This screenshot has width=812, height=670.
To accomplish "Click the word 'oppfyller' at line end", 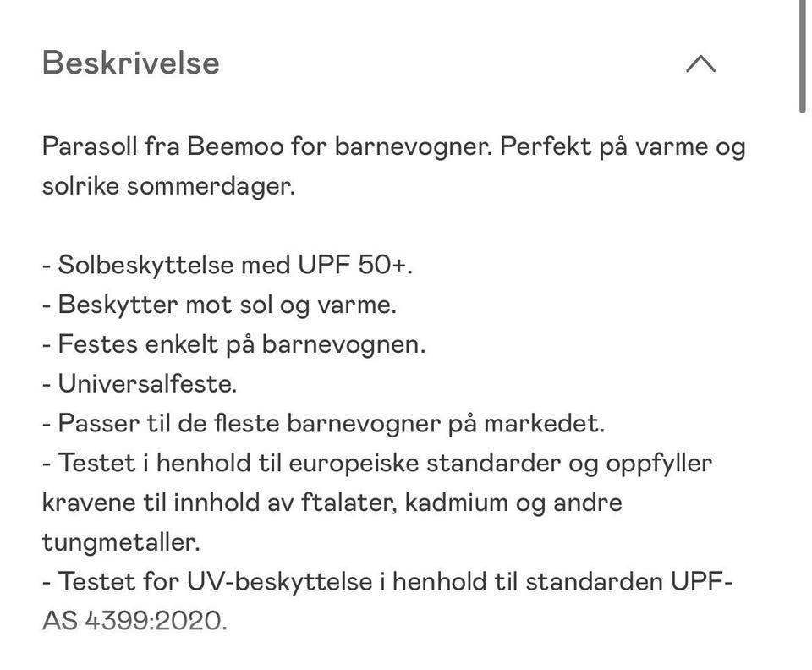I will 659,464.
